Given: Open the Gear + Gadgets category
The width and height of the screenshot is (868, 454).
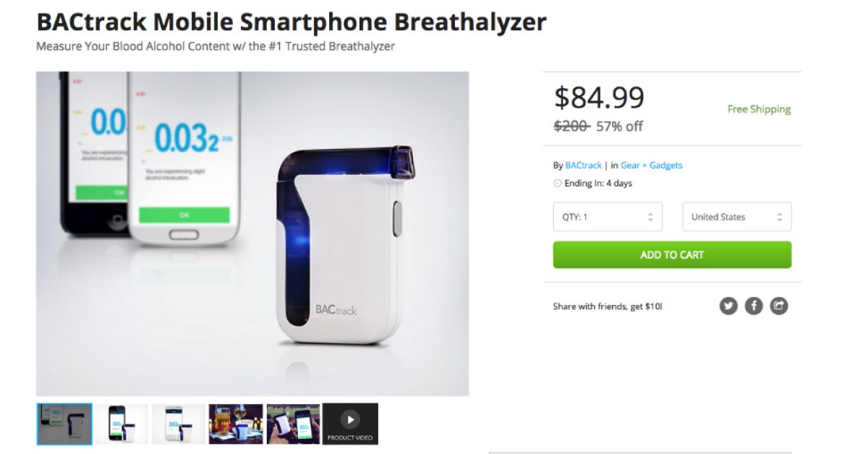Looking at the screenshot, I should pos(651,166).
